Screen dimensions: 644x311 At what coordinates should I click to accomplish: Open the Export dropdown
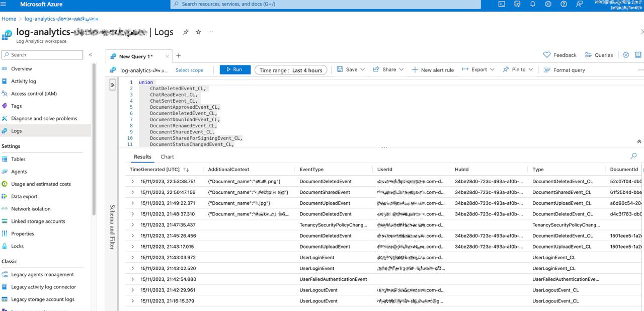click(x=478, y=69)
